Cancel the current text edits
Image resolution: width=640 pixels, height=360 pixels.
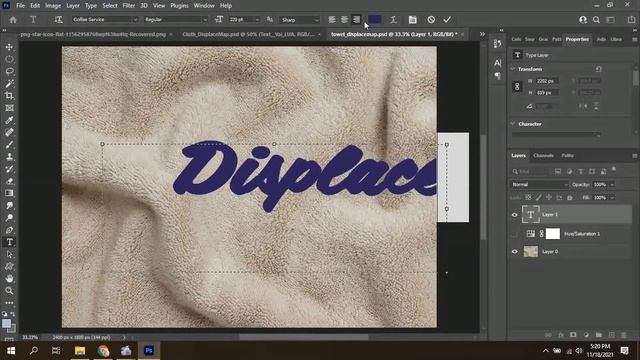[431, 20]
